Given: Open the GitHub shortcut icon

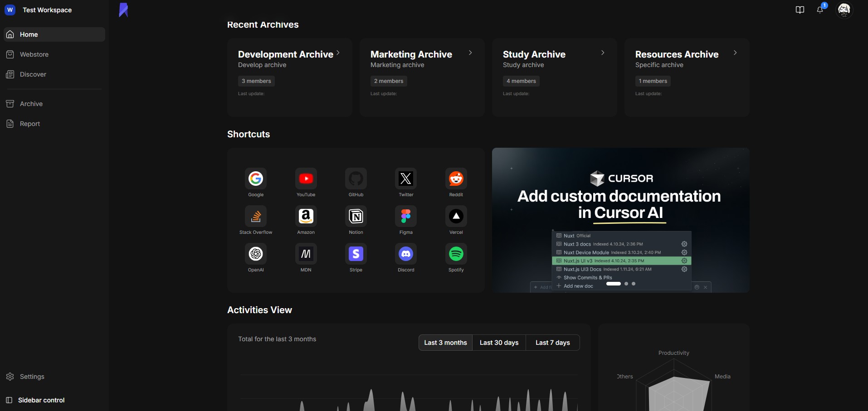Looking at the screenshot, I should [356, 179].
